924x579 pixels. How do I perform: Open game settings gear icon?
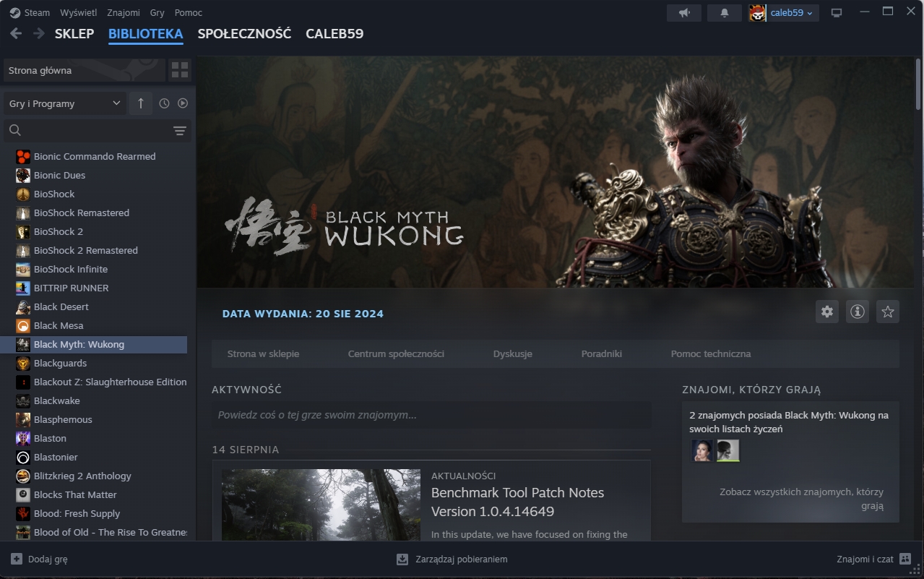tap(827, 312)
